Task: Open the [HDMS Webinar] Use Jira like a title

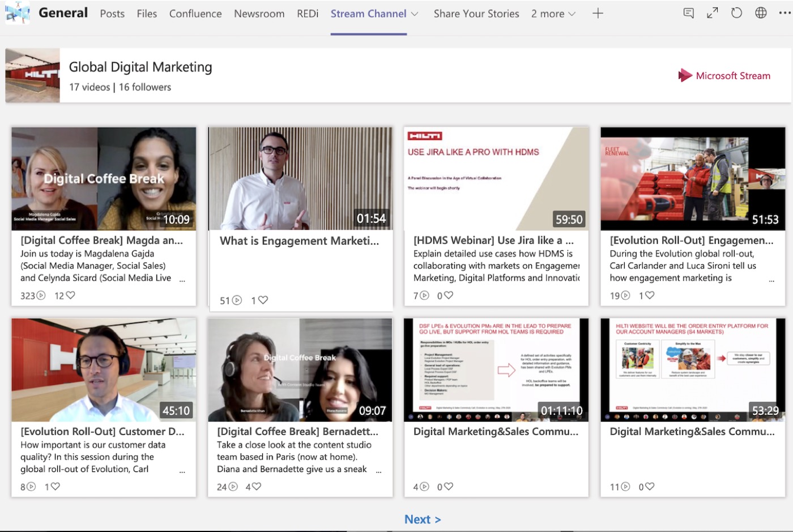Action: (x=493, y=241)
